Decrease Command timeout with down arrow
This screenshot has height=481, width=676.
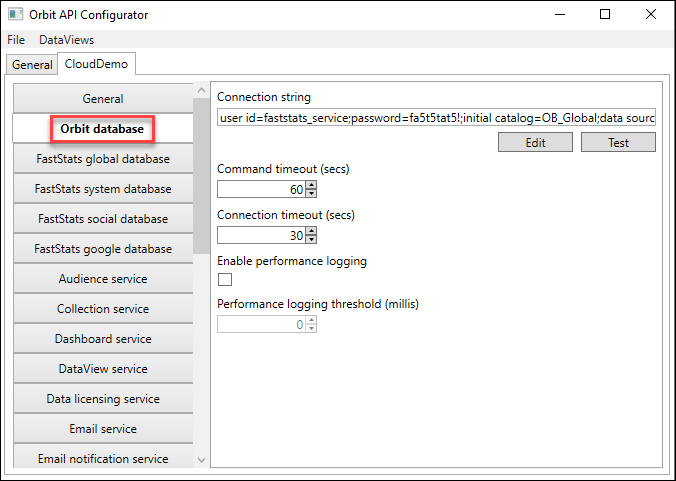tap(311, 193)
